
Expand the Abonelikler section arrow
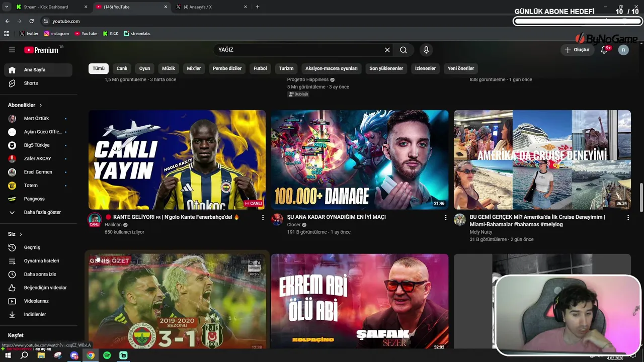click(40, 105)
